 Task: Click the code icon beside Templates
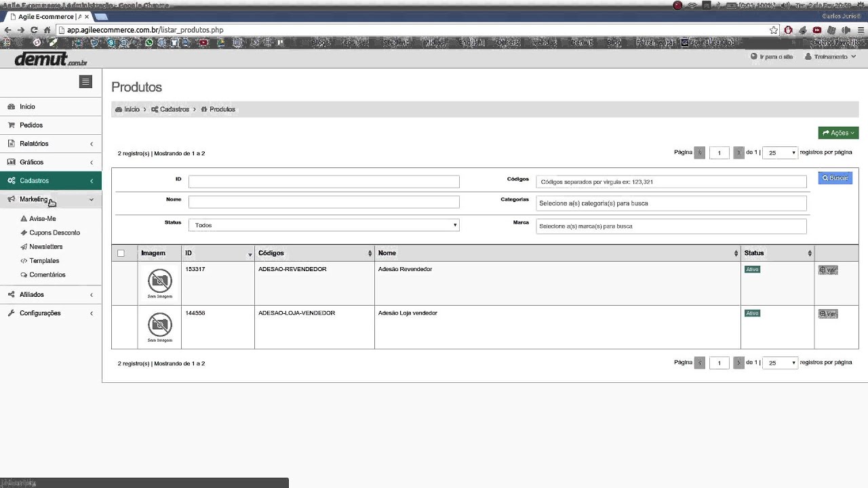24,261
